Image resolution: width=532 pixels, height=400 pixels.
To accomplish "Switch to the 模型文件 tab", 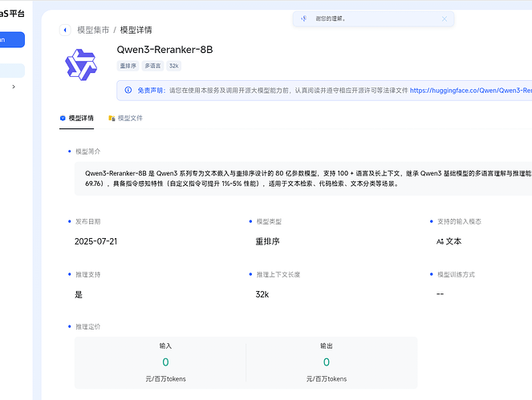I will click(125, 119).
